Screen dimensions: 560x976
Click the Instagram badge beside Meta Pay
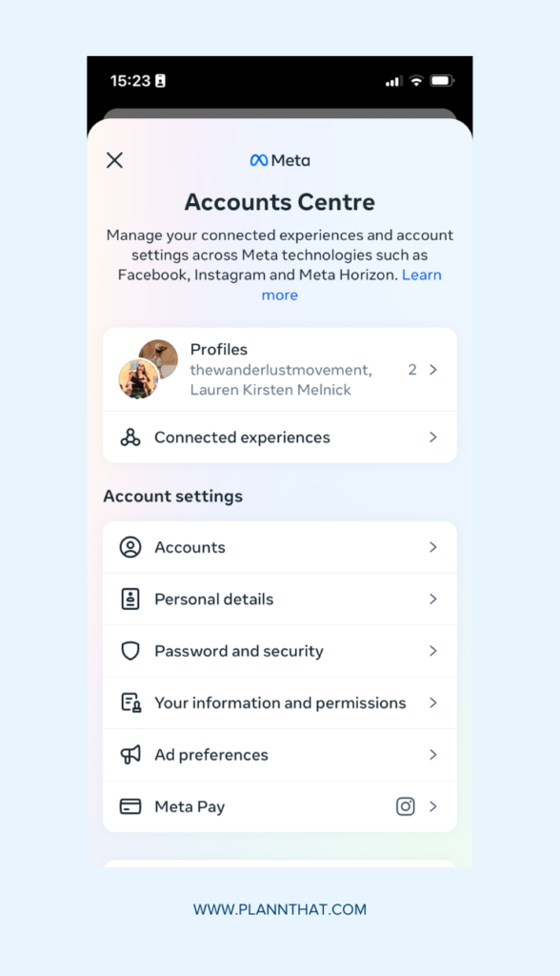tap(406, 806)
